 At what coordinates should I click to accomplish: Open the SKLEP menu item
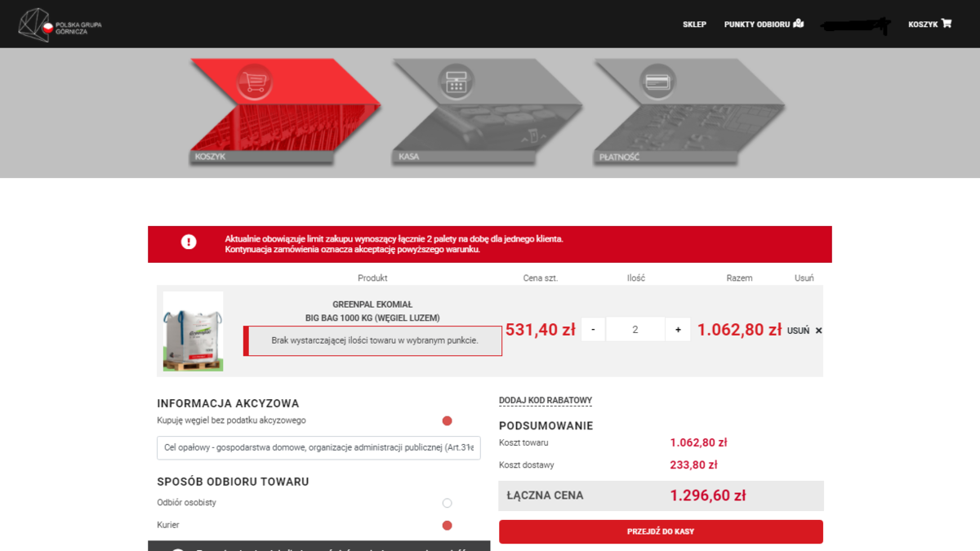coord(695,24)
